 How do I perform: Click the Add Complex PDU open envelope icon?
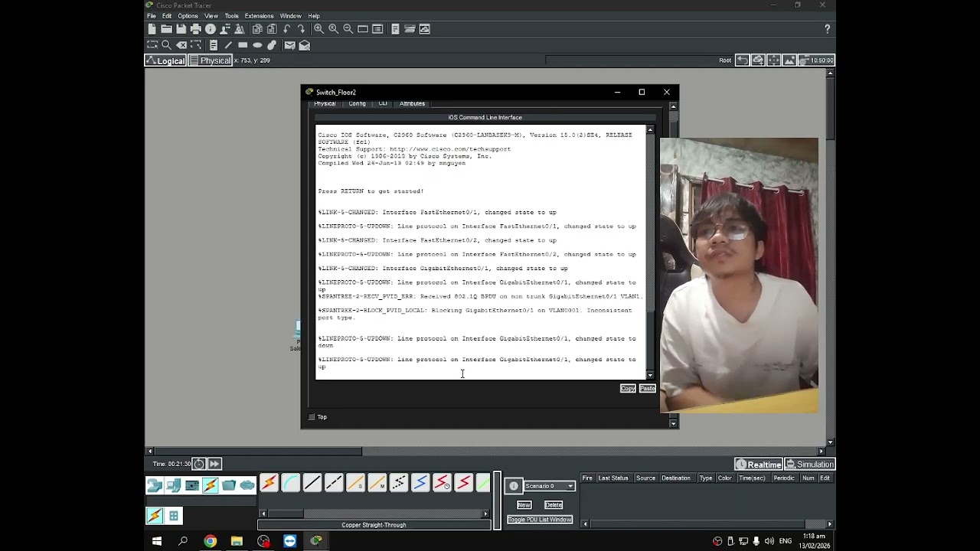click(304, 45)
